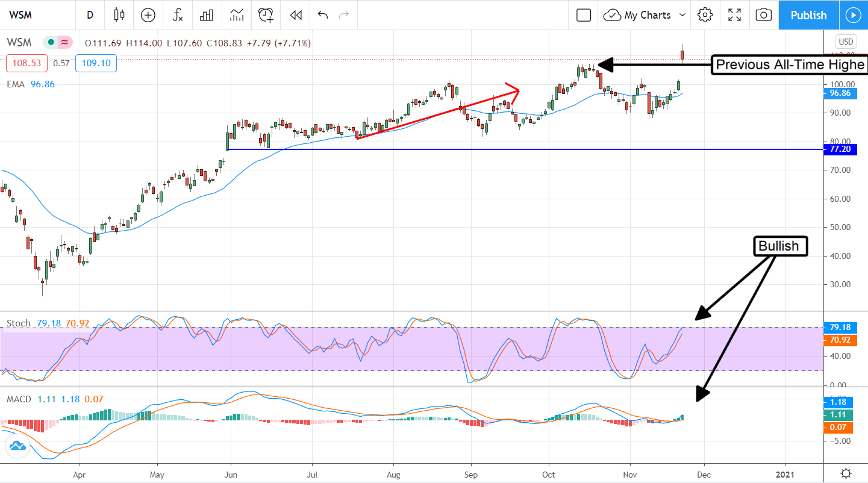Open the D timeframe interval selector

(x=90, y=15)
